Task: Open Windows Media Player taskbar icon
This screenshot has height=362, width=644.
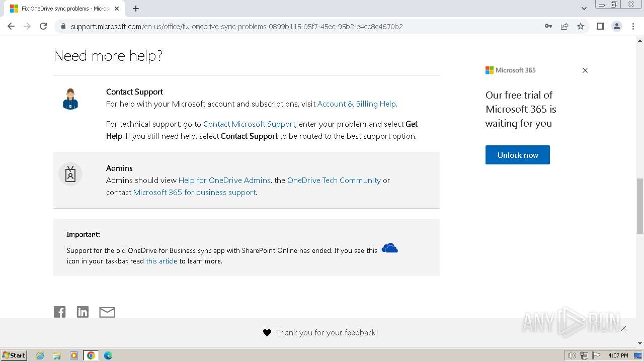Action: coord(74,355)
